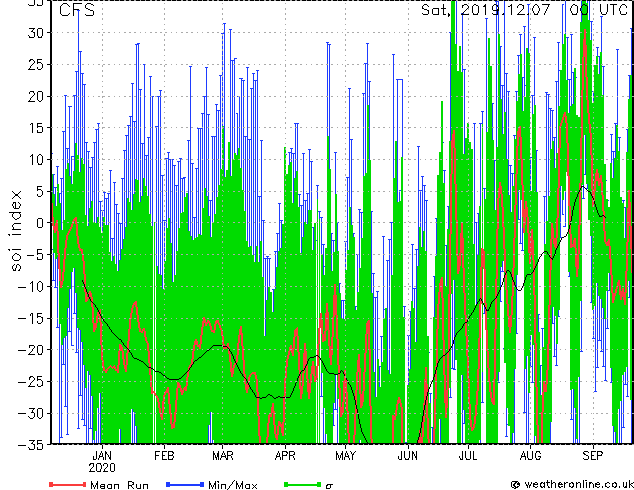634x490 pixels.
Task: Click the blue Min/Max legend line
Action: pos(185,484)
